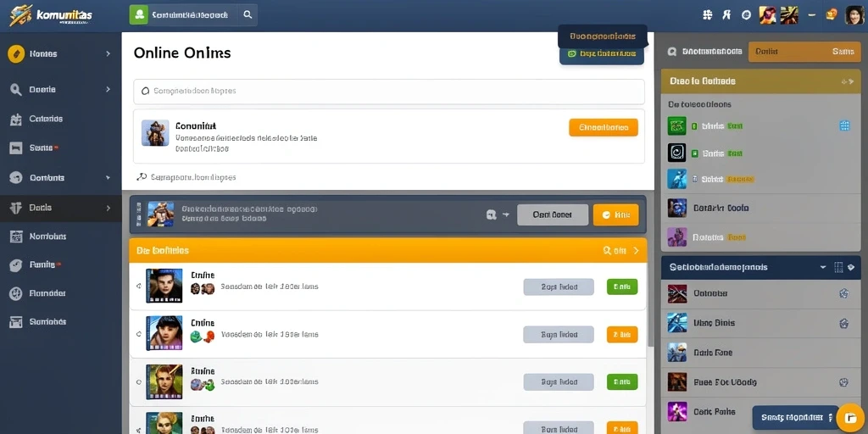Click the green square game icon in the right panel
The width and height of the screenshot is (868, 434).
tap(676, 126)
